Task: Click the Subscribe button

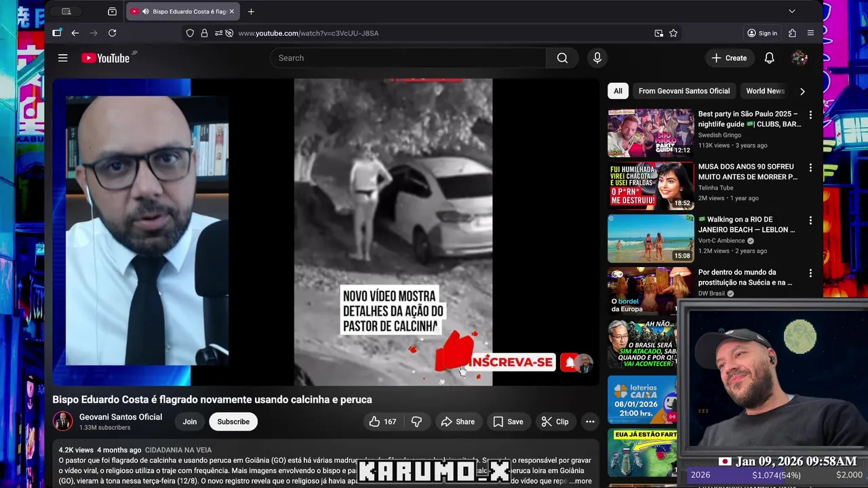Action: [233, 422]
